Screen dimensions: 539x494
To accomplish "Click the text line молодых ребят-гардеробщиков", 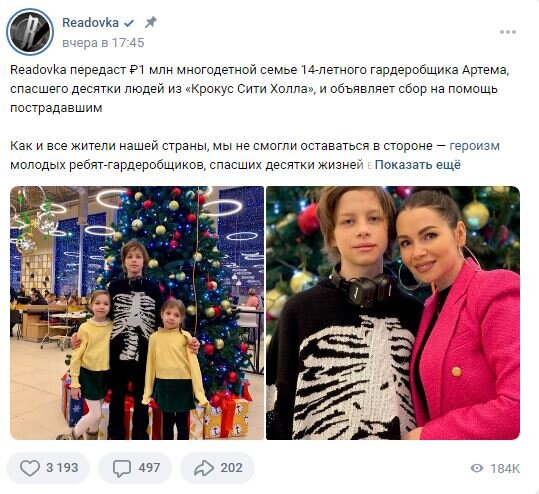I will [187, 165].
